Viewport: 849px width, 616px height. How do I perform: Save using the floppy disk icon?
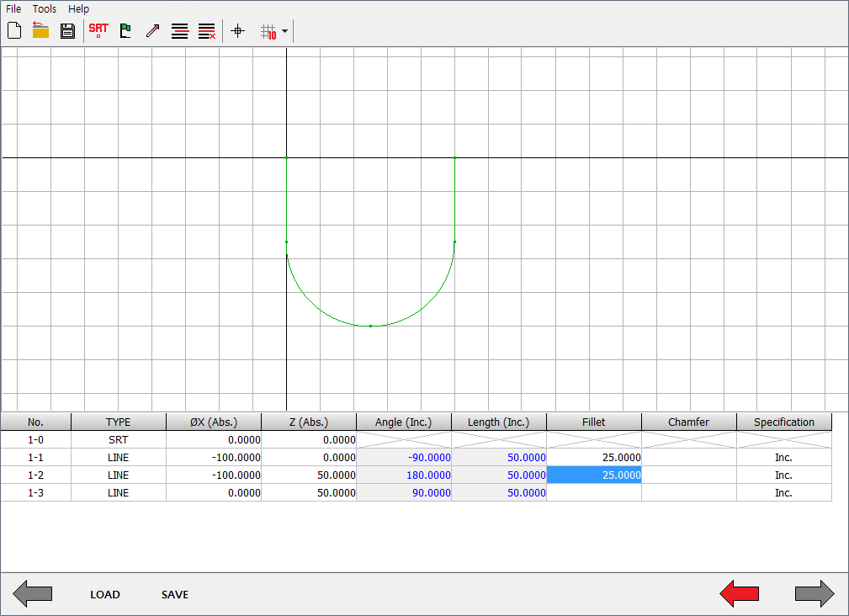67,31
